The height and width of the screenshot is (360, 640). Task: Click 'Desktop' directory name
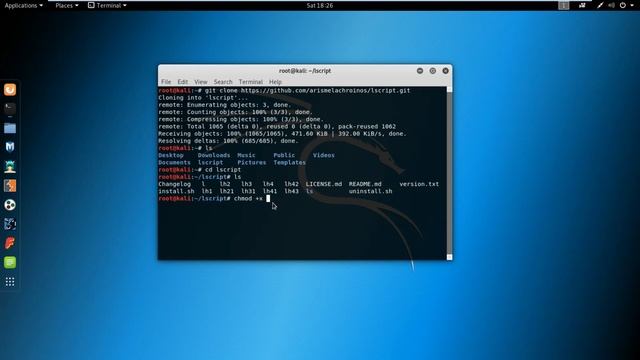click(x=171, y=155)
